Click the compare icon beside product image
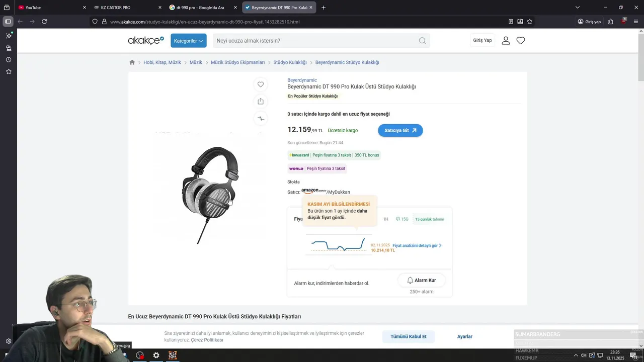 click(x=261, y=118)
